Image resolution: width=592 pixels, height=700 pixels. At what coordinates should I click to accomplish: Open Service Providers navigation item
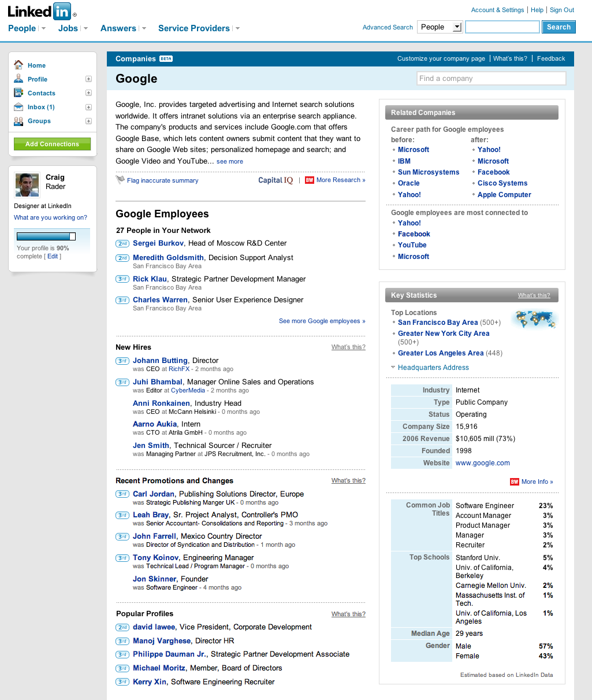tap(194, 28)
